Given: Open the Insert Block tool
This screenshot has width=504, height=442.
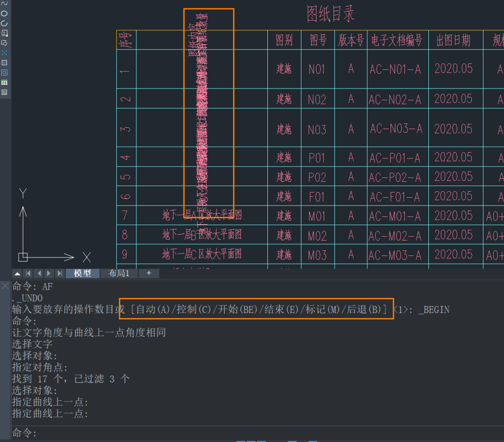Looking at the screenshot, I should [5, 33].
